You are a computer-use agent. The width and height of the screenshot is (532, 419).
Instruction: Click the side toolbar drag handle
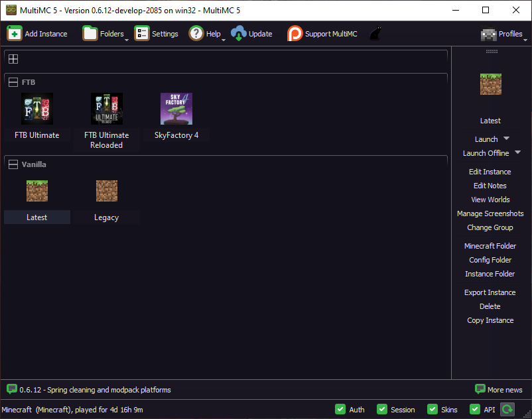point(492,52)
